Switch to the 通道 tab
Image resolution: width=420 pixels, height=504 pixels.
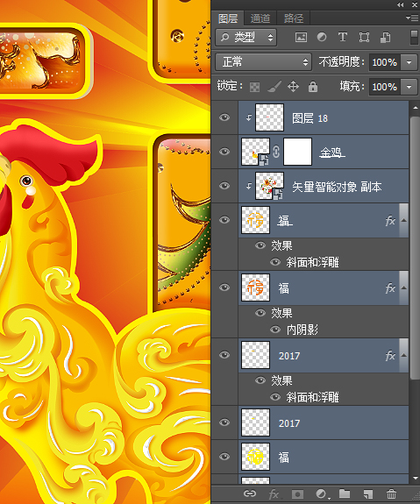260,18
